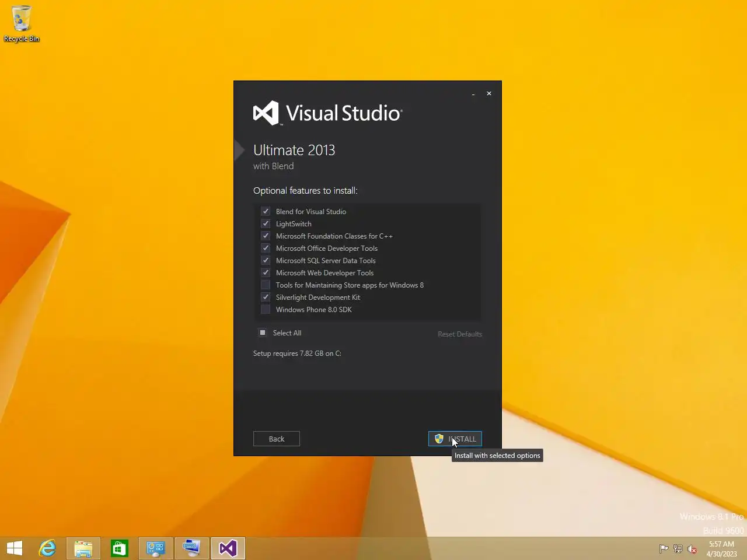Click the 'Setup requires 7.82 GB' text
The image size is (747, 560).
tap(297, 353)
